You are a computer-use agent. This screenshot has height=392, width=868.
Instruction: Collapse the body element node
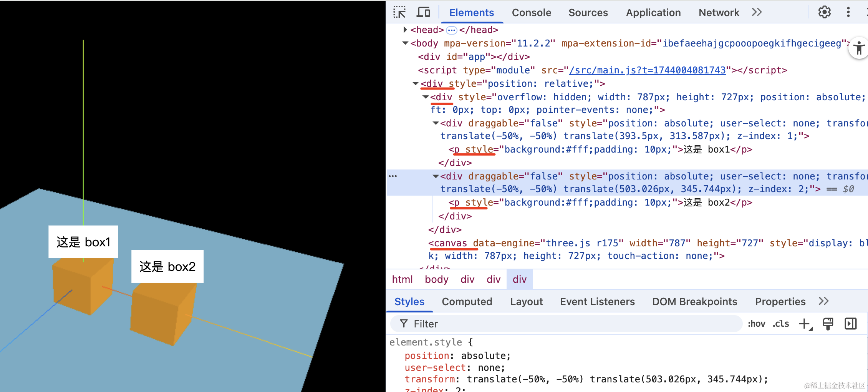tap(405, 43)
